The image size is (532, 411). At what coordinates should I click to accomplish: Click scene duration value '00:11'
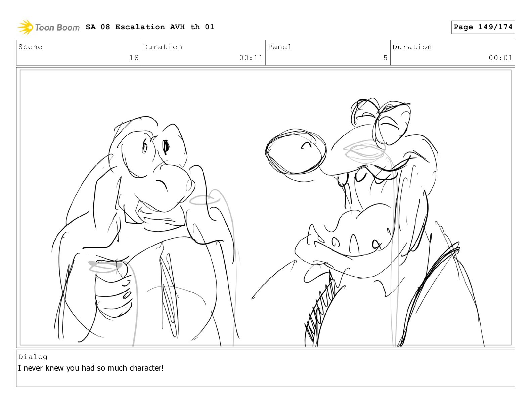tap(251, 58)
